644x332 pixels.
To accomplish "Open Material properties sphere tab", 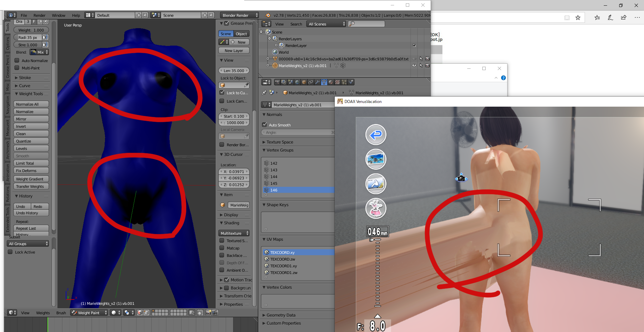I will click(331, 82).
